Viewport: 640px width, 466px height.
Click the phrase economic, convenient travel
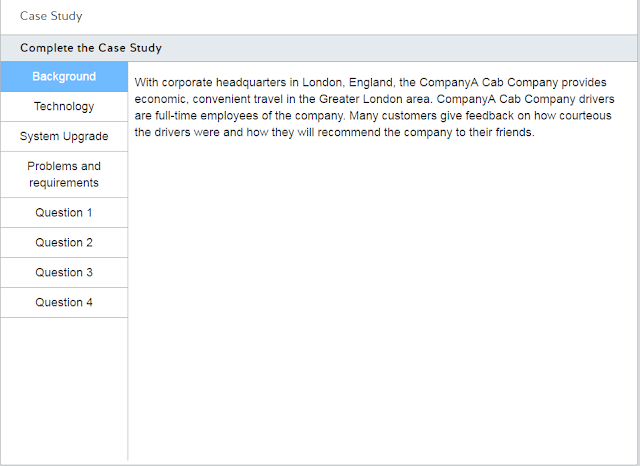pyautogui.click(x=196, y=100)
